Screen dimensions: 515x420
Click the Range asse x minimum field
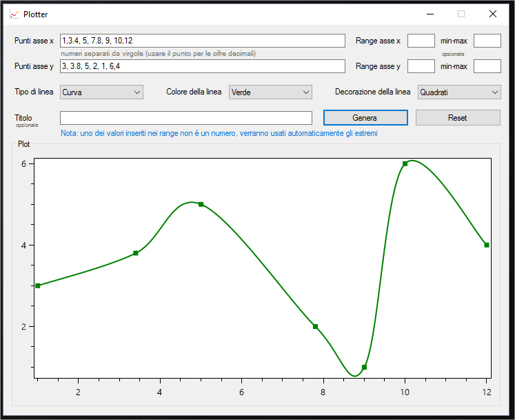421,41
